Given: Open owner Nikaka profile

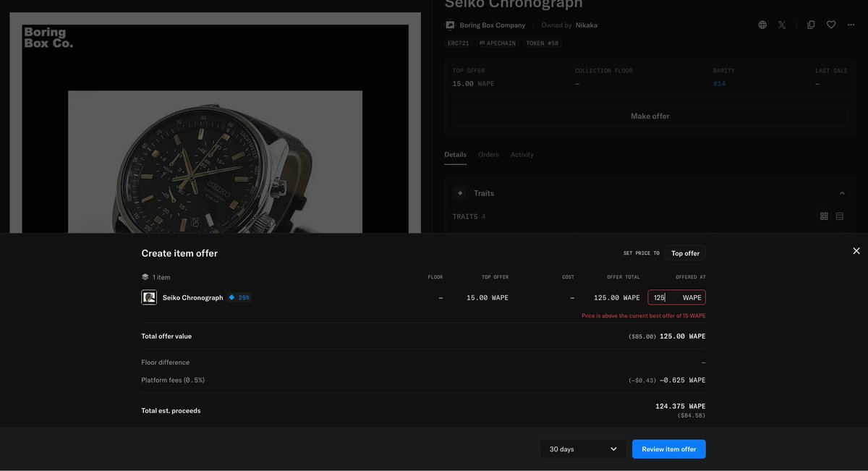Looking at the screenshot, I should (x=587, y=25).
